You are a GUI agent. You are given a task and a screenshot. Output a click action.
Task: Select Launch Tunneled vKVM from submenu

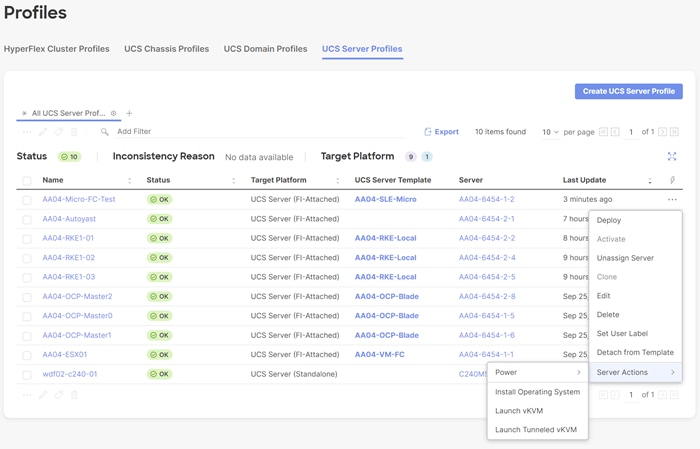538,429
